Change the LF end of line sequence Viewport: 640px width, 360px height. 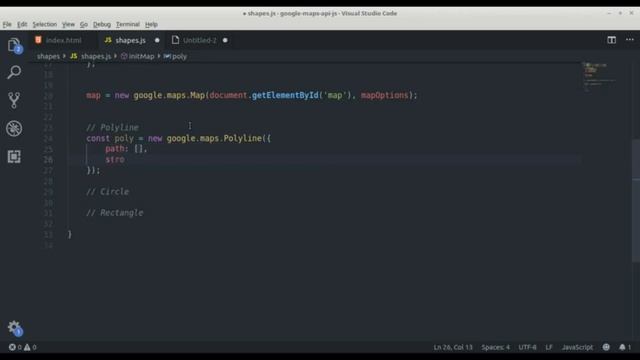click(549, 347)
